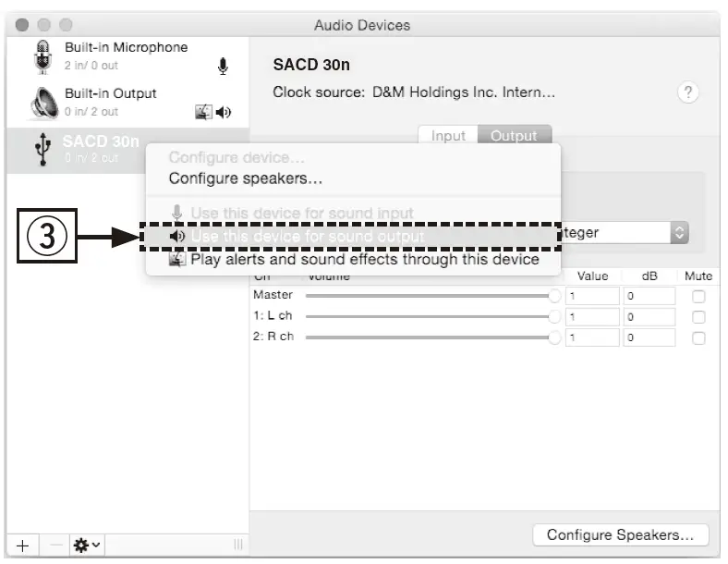
Task: Adjust the 1: L ch volume slider
Action: pyautogui.click(x=432, y=317)
